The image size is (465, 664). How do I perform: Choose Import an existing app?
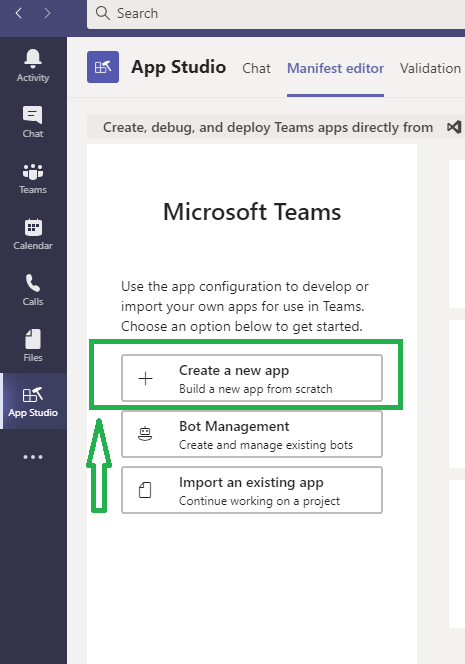point(252,490)
